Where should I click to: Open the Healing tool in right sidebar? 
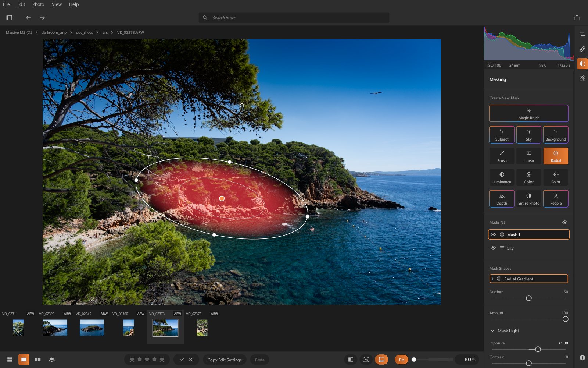(582, 49)
